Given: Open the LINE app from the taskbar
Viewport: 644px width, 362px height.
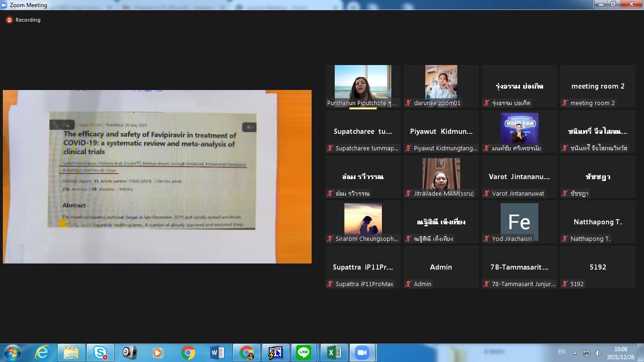Looking at the screenshot, I should [x=304, y=353].
